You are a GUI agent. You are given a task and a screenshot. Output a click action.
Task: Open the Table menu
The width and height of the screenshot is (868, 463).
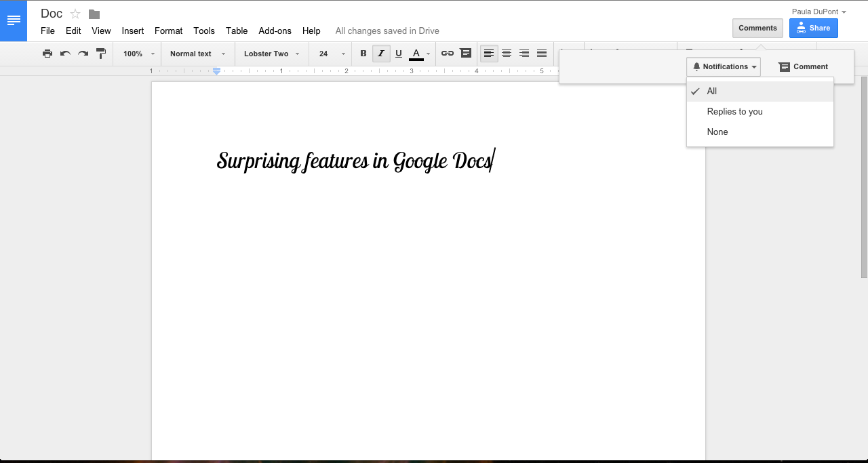[237, 31]
